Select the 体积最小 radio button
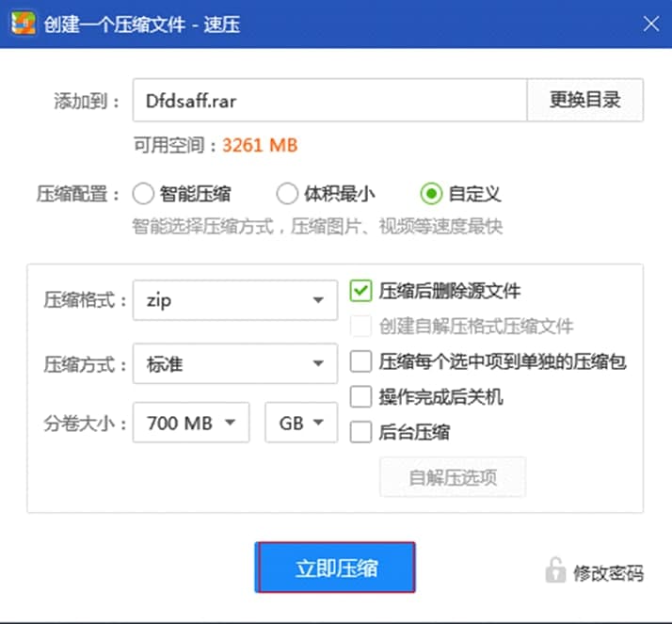The width and height of the screenshot is (672, 624). click(287, 194)
